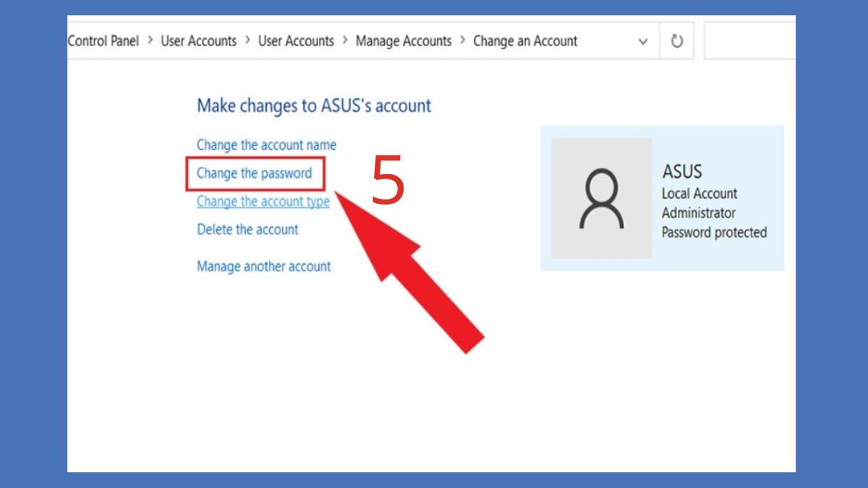Click Make changes to ASUS's account heading

(314, 106)
